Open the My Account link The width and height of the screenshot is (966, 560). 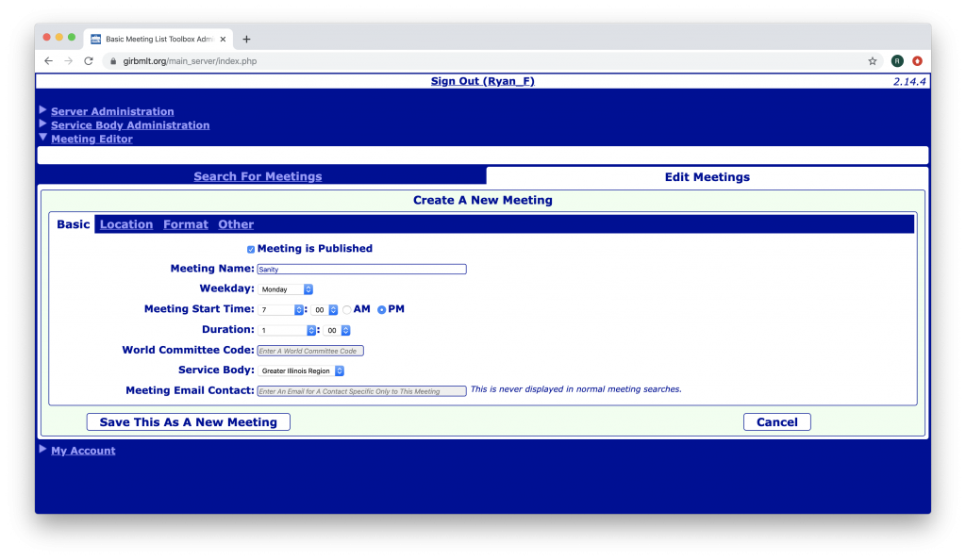pos(83,451)
